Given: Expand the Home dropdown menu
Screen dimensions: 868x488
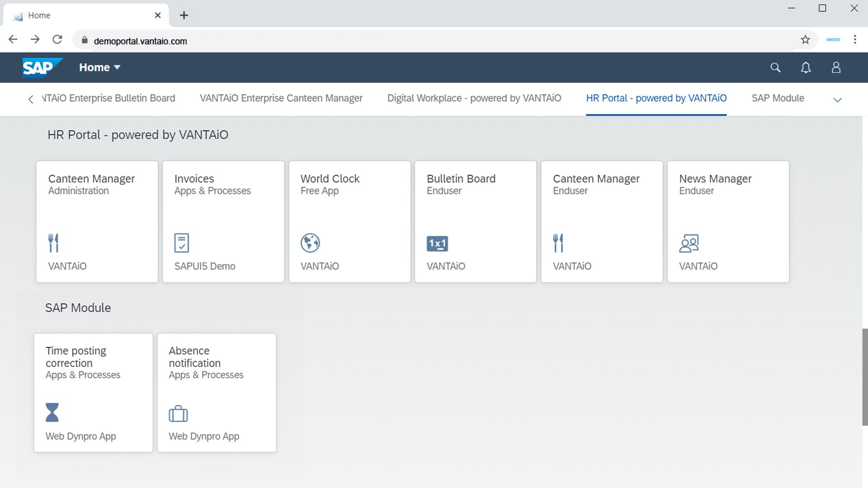Looking at the screenshot, I should (x=100, y=67).
